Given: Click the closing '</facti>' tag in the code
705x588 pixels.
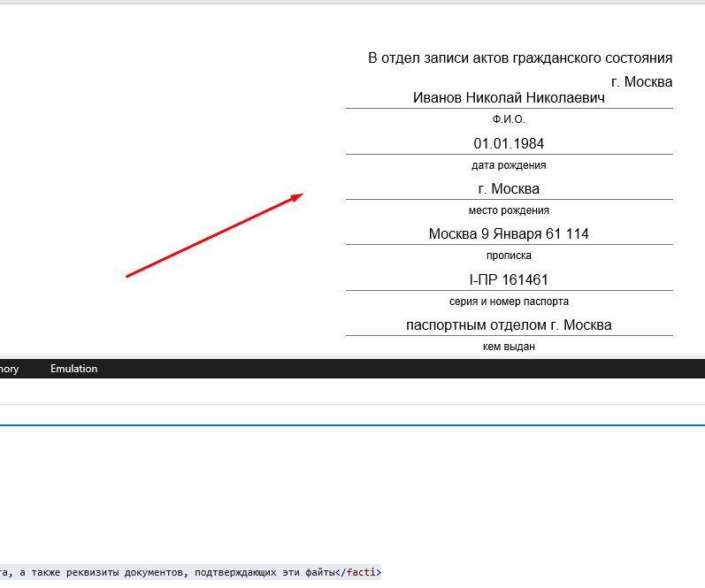Looking at the screenshot, I should coord(358,572).
